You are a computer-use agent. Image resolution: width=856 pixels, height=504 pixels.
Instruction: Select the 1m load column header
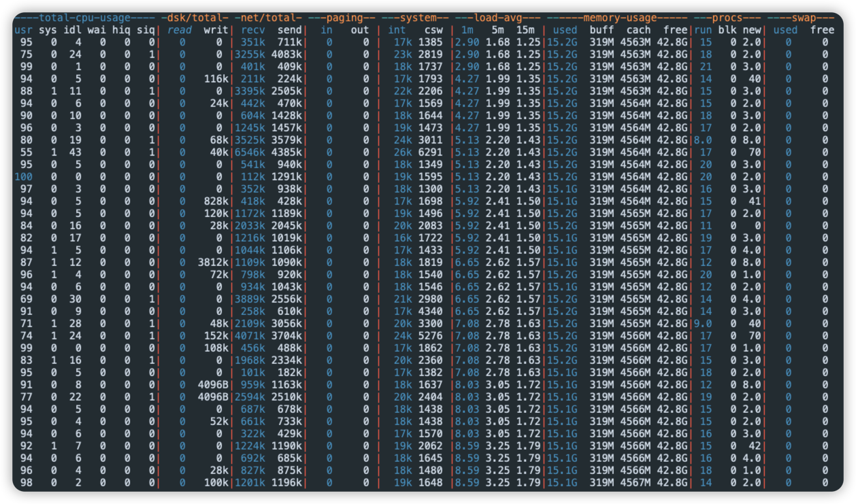coord(467,30)
